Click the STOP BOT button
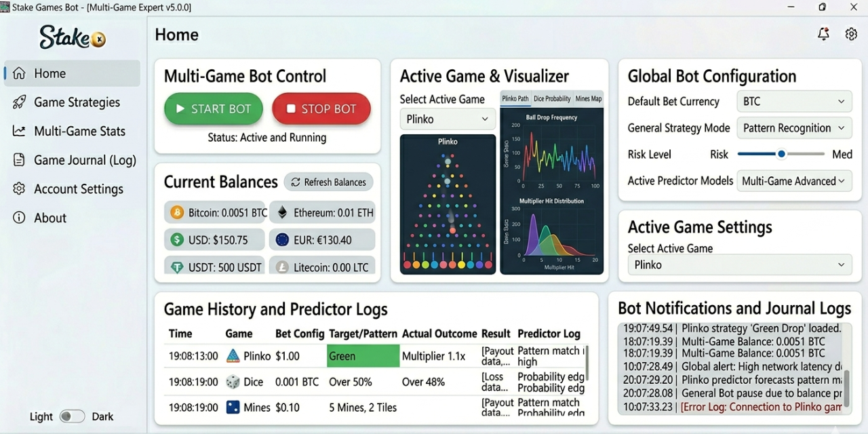The width and height of the screenshot is (868, 434). tap(321, 108)
